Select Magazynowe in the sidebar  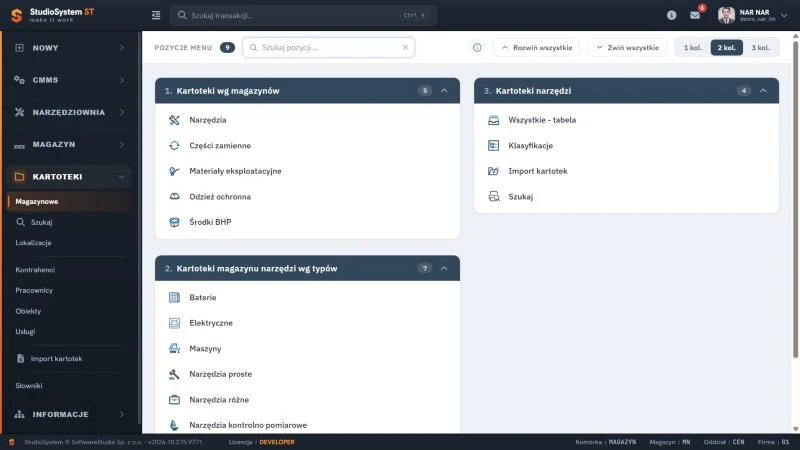68,202
